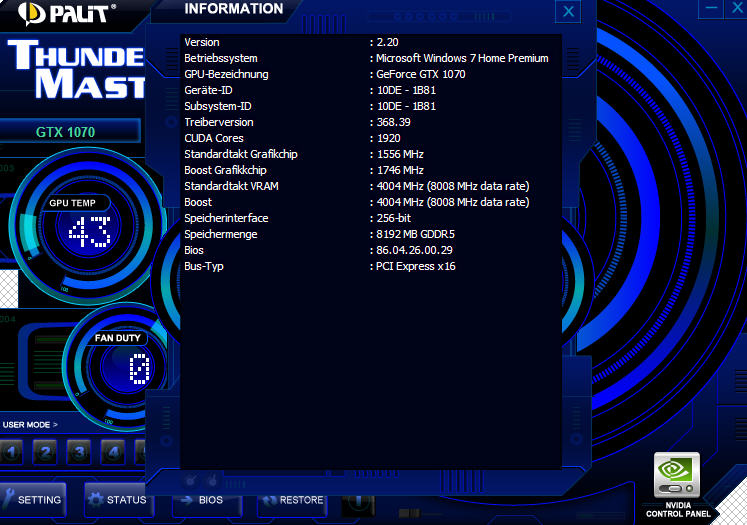Click the USER MODE label
The width and height of the screenshot is (747, 525).
tap(30, 424)
